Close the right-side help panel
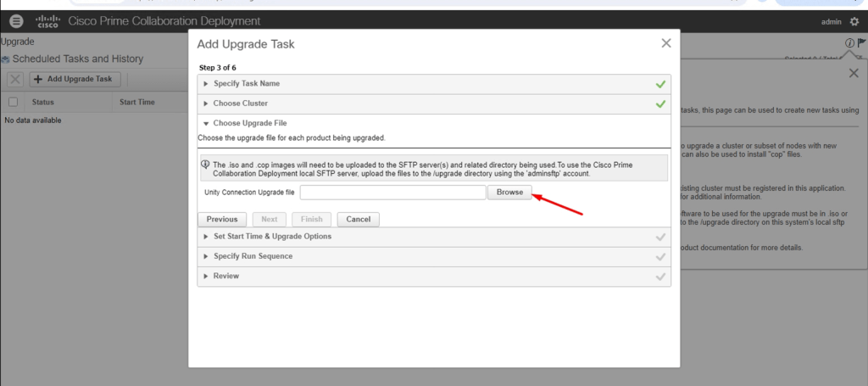The image size is (868, 386). coord(853,74)
